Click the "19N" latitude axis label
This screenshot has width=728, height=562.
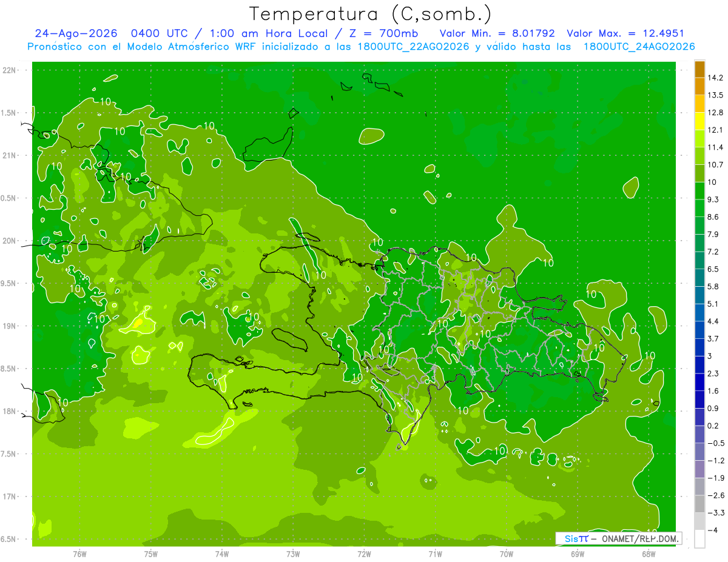(10, 326)
